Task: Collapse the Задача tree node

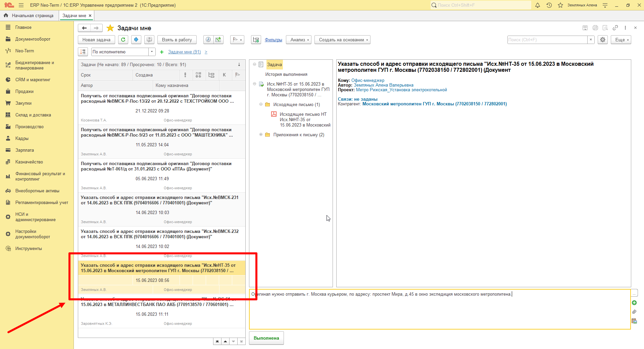Action: [254, 64]
